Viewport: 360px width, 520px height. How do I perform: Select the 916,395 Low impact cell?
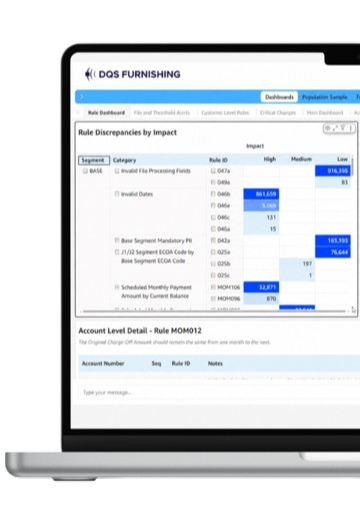coord(333,171)
